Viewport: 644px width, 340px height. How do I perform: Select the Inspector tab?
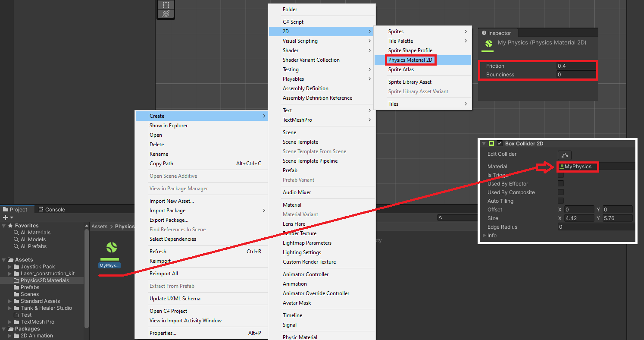point(497,33)
